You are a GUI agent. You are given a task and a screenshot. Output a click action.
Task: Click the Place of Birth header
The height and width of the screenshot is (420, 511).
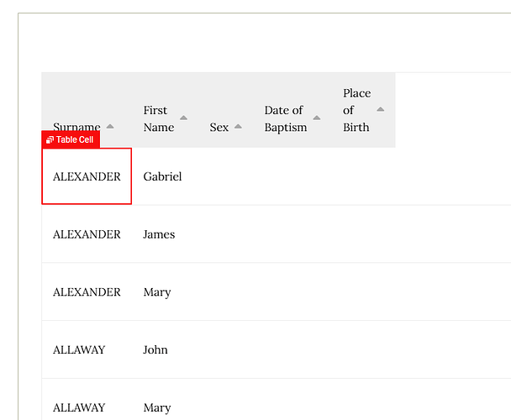coord(356,110)
